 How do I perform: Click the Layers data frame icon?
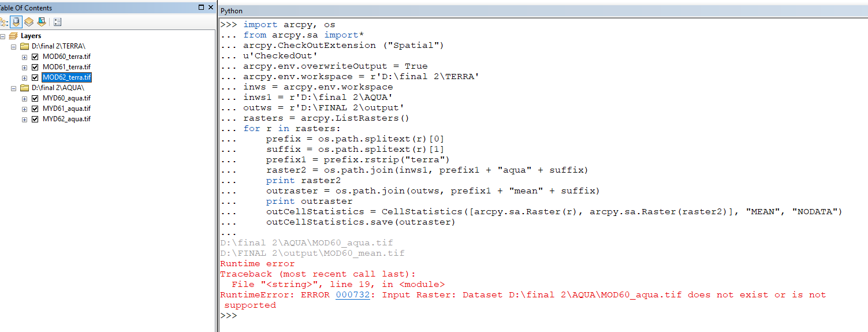coord(13,36)
